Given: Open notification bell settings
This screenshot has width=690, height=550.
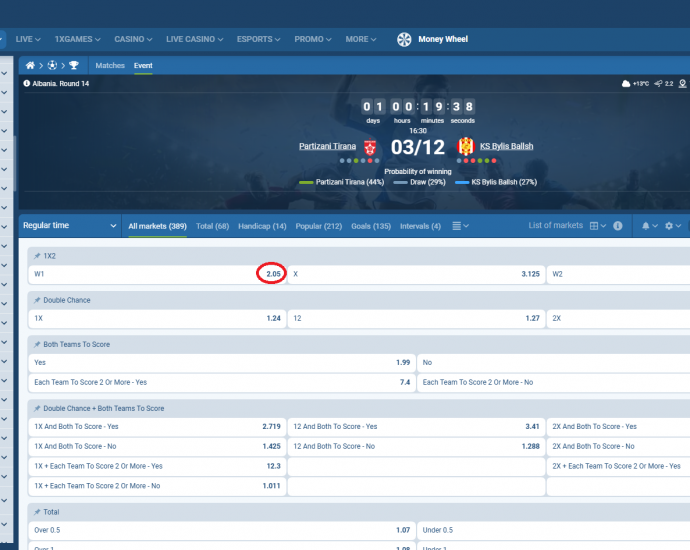Looking at the screenshot, I should (x=646, y=226).
